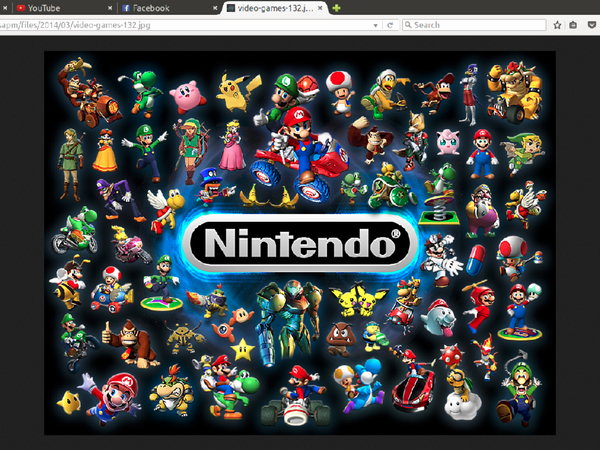Switch to the Facebook tab

click(x=170, y=8)
